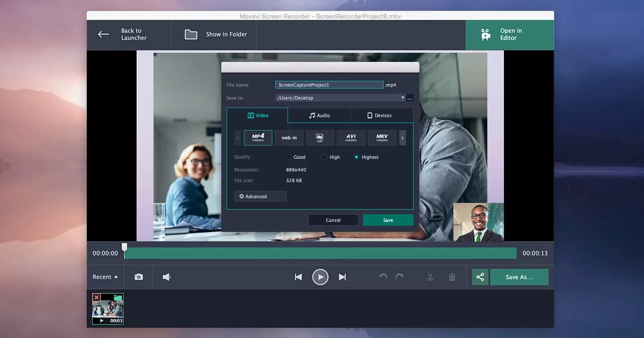
Task: Expand the Recent files list
Action: click(105, 277)
